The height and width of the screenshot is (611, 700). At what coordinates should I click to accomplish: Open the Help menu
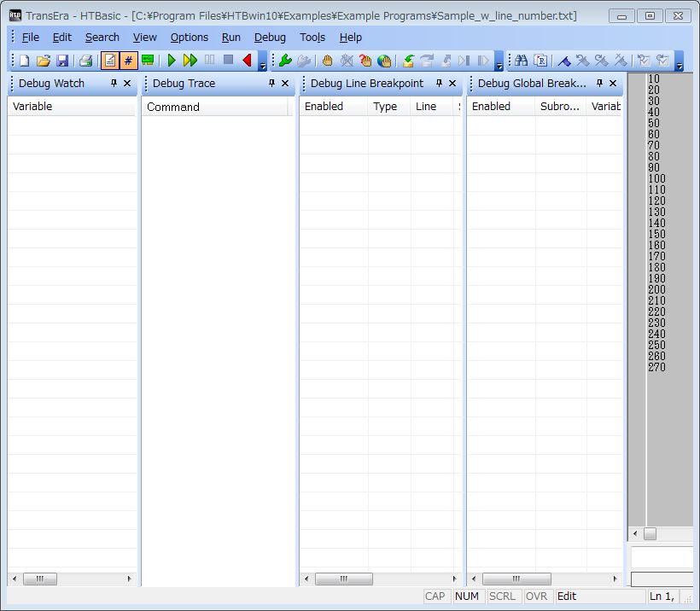351,37
